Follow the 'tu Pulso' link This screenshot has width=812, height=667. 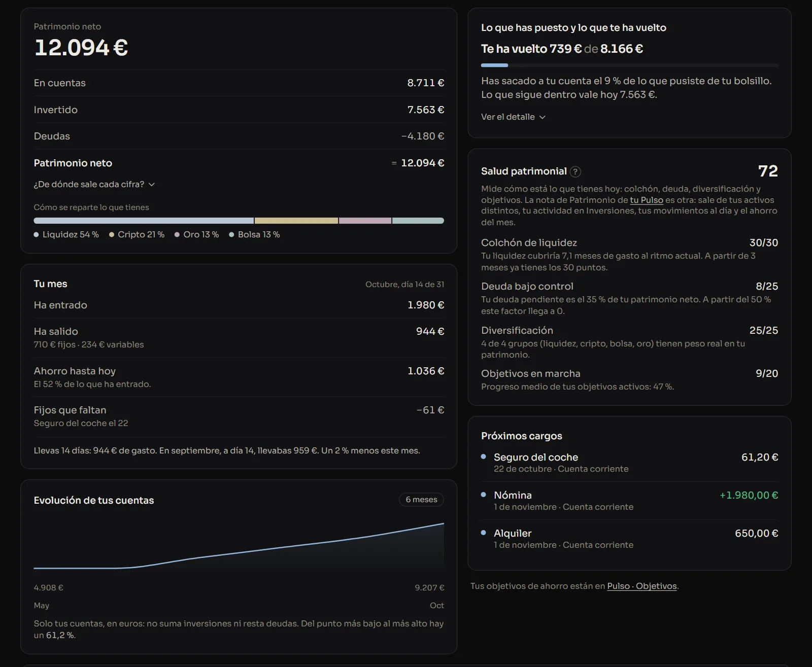pyautogui.click(x=647, y=200)
